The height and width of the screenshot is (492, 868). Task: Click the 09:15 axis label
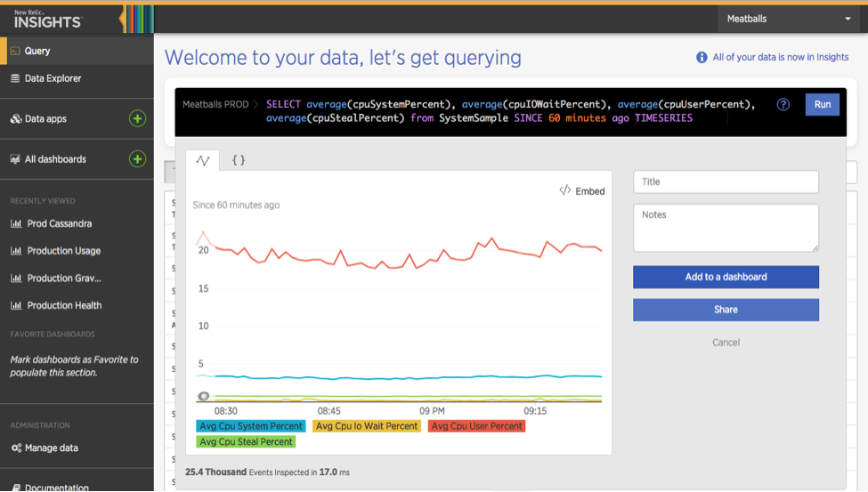coord(535,411)
